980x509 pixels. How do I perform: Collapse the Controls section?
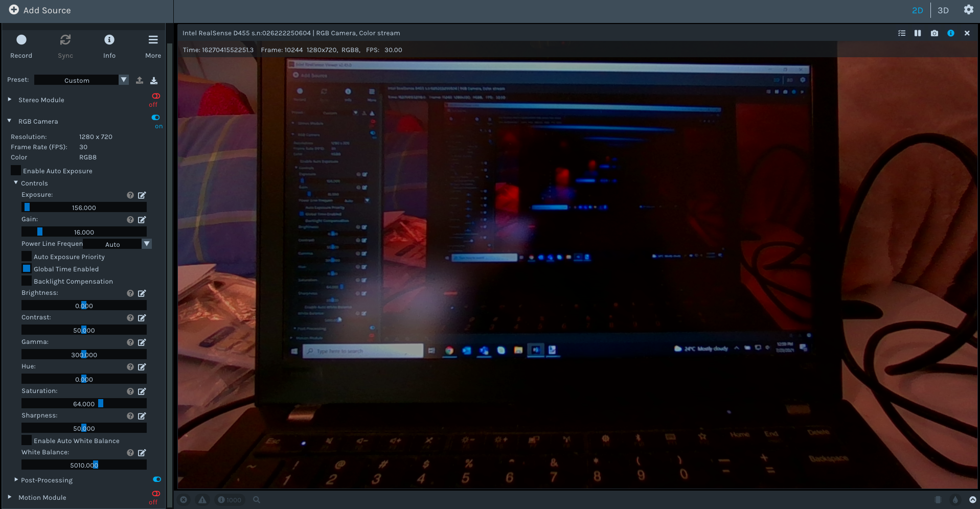(16, 183)
